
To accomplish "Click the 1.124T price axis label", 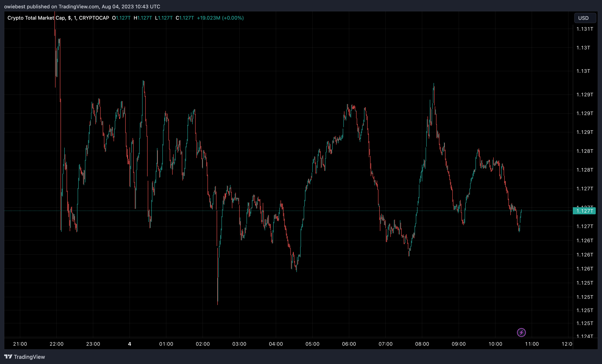I will [x=585, y=336].
